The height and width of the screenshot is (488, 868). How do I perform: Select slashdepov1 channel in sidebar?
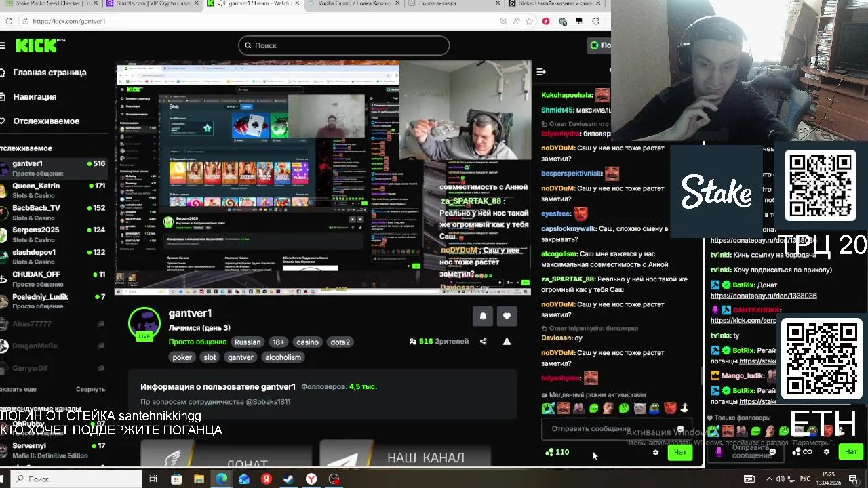[53, 257]
